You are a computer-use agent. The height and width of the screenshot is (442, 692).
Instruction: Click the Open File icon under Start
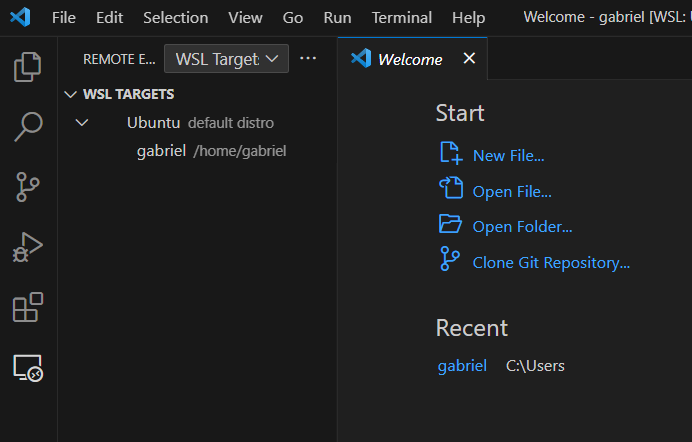(x=451, y=187)
